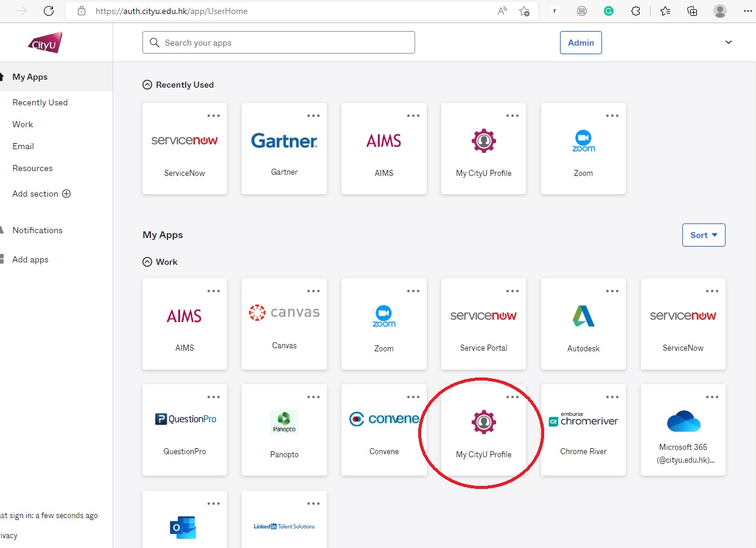Open AIMS in the Recently Used section
Image resolution: width=756 pixels, height=548 pixels.
[384, 149]
